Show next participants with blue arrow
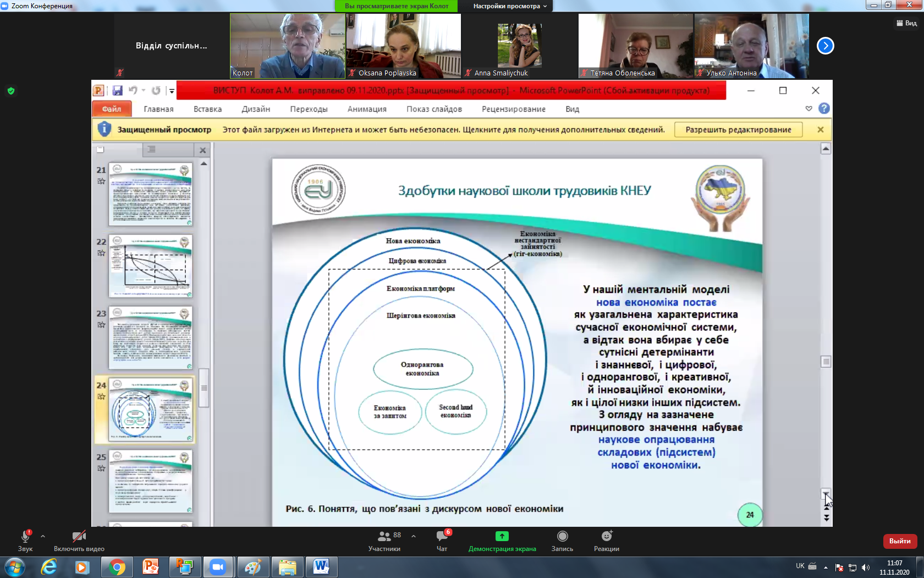The image size is (924, 578). tap(825, 46)
